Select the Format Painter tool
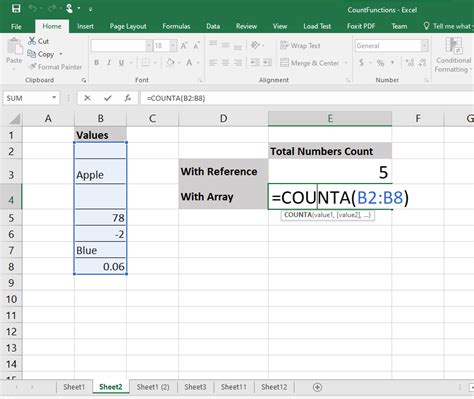 (55, 67)
